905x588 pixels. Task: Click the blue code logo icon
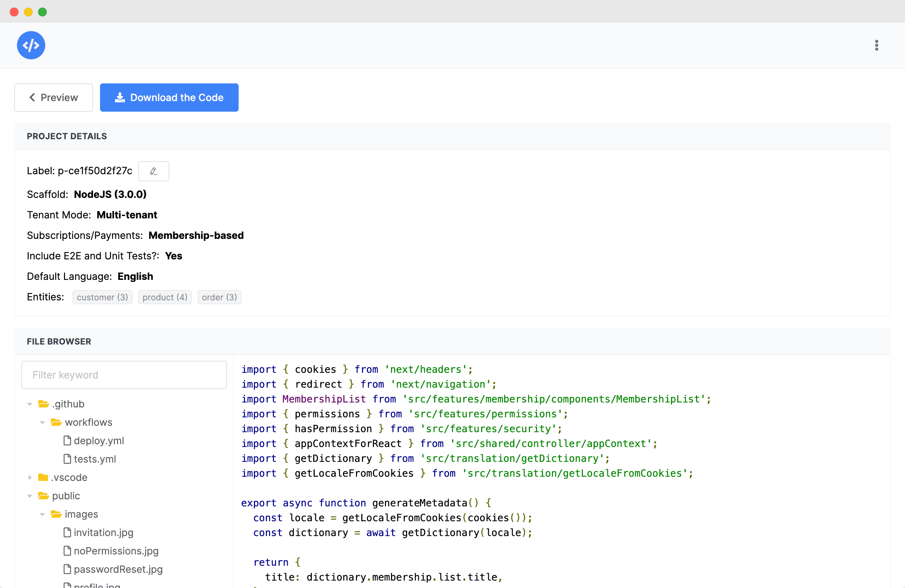pos(31,45)
